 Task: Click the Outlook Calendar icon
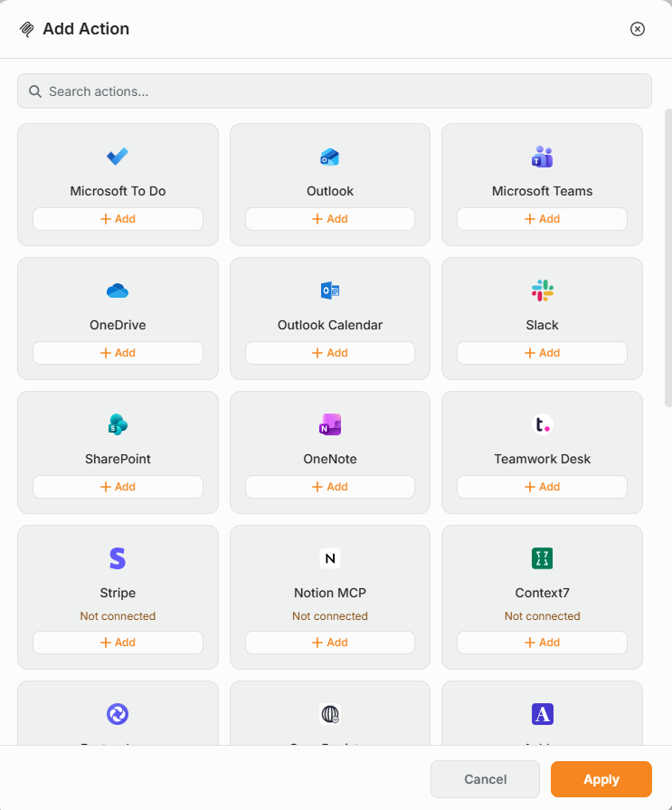click(x=330, y=291)
